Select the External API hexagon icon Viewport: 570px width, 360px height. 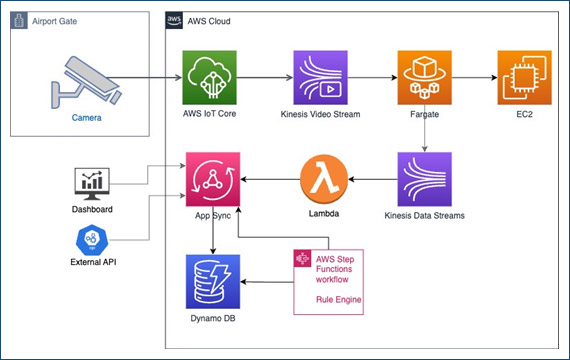coord(92,240)
